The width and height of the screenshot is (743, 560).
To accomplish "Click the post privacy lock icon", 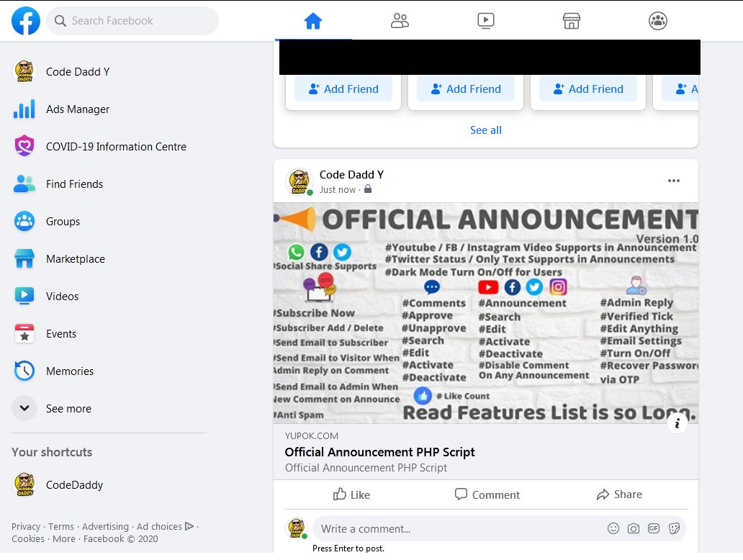I will click(368, 189).
